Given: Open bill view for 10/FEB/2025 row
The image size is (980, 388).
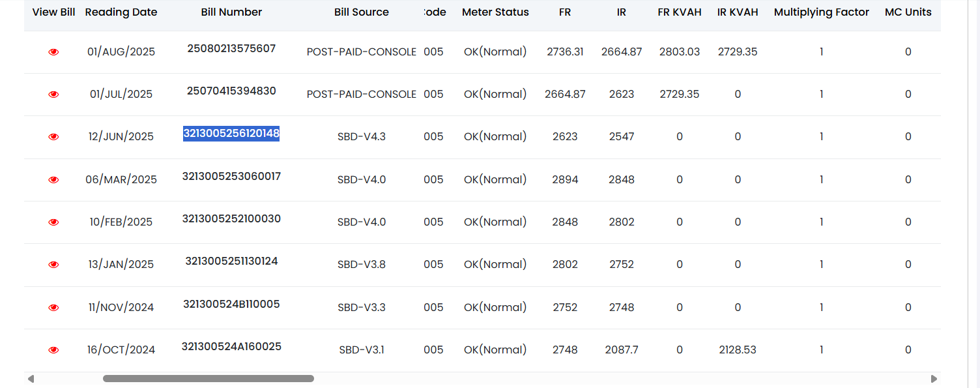Looking at the screenshot, I should click(x=53, y=222).
